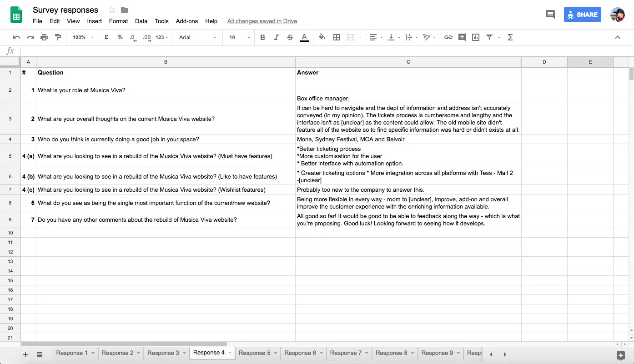Open Explore panel in bottom corner
Image resolution: width=634 pixels, height=364 pixels.
[x=621, y=355]
